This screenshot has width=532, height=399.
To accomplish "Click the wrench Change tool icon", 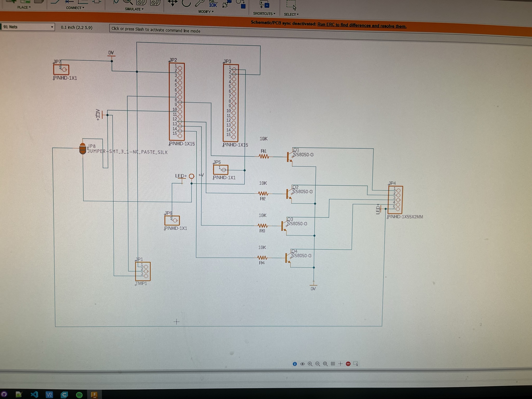I will pyautogui.click(x=199, y=3).
